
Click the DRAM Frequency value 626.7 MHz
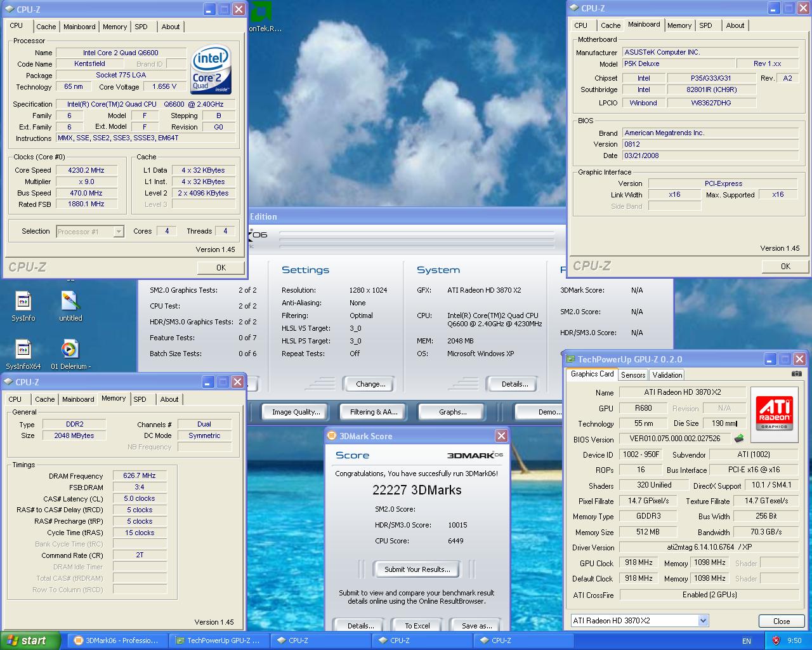click(x=140, y=475)
